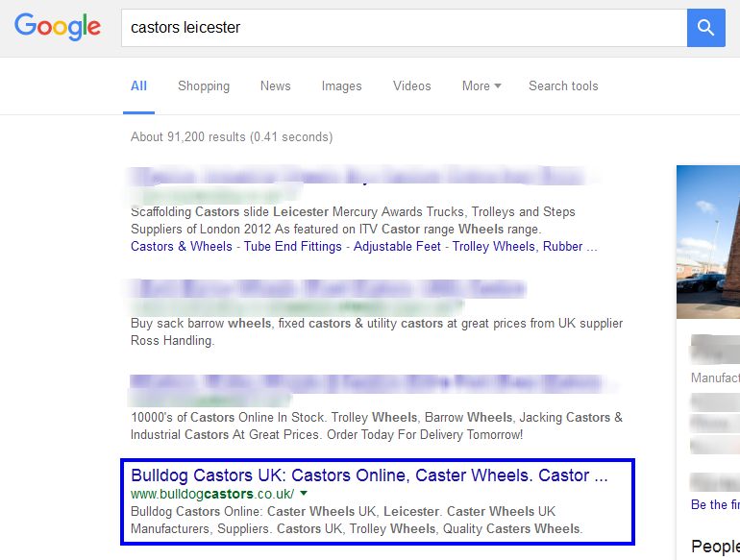Open the Images tab
The image size is (740, 560).
(x=341, y=85)
